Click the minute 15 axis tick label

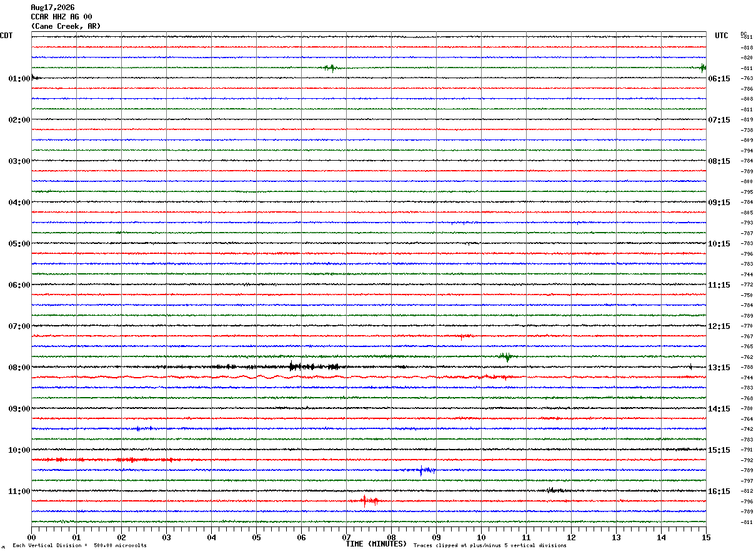click(706, 537)
